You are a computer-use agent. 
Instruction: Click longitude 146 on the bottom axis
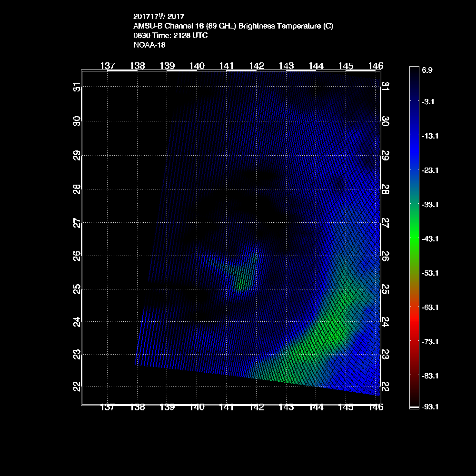coord(376,407)
